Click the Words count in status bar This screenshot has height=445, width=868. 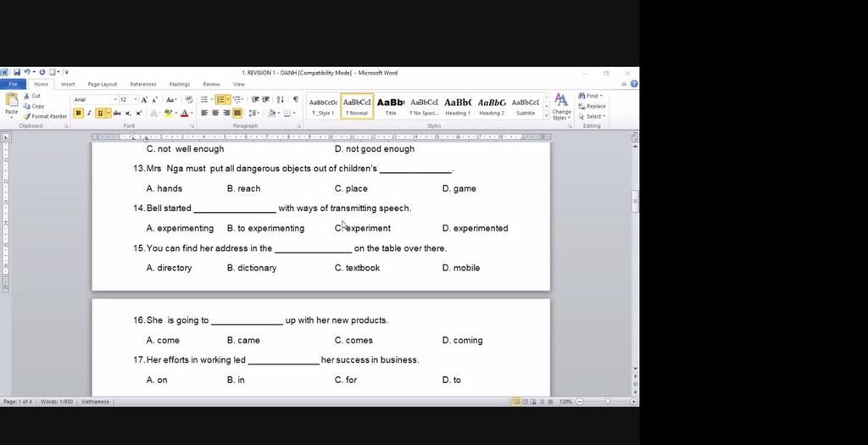coord(57,401)
